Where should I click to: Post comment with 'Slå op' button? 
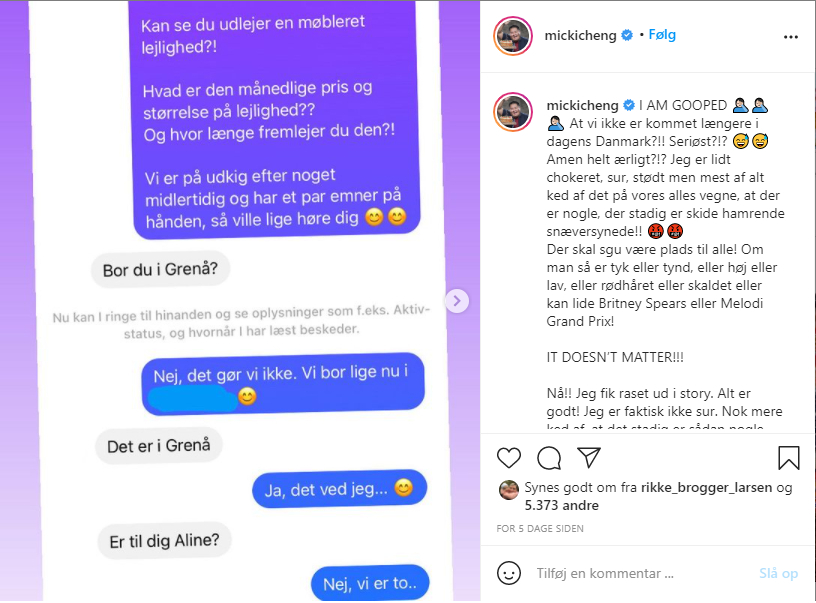[778, 573]
